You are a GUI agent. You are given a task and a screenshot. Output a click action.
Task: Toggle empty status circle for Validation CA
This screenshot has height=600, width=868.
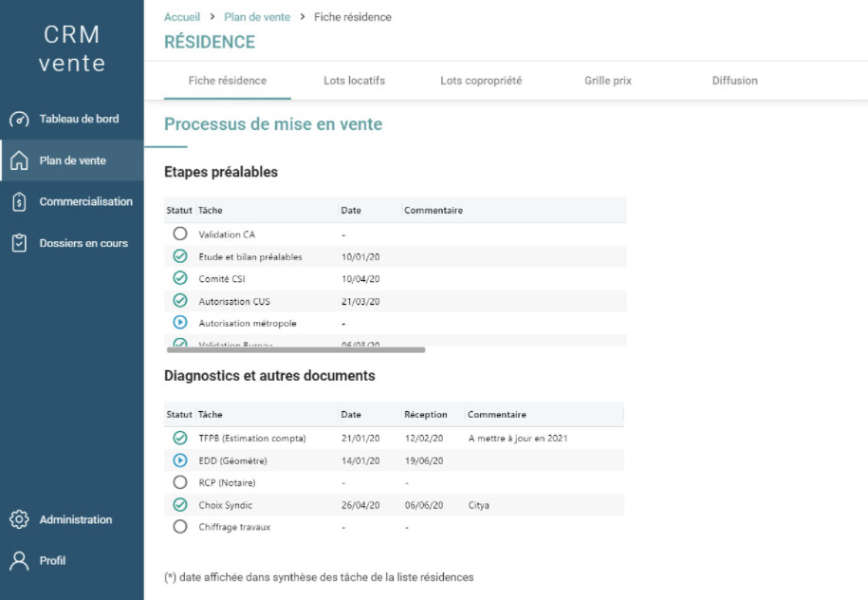(180, 234)
